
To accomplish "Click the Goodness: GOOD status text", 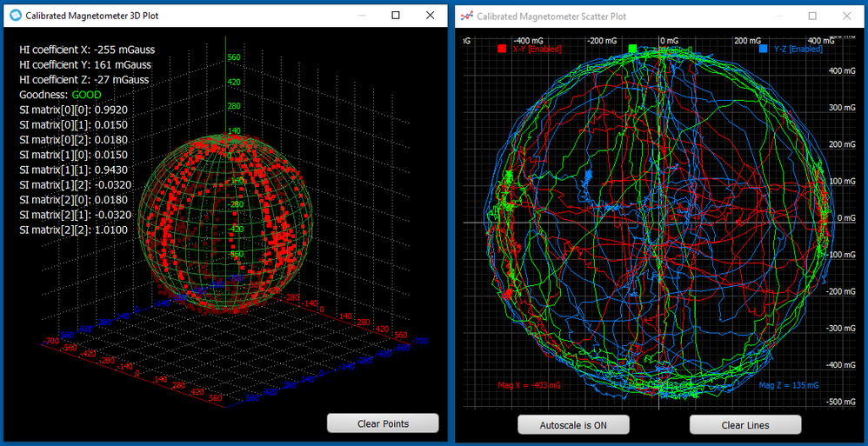I will 60,95.
